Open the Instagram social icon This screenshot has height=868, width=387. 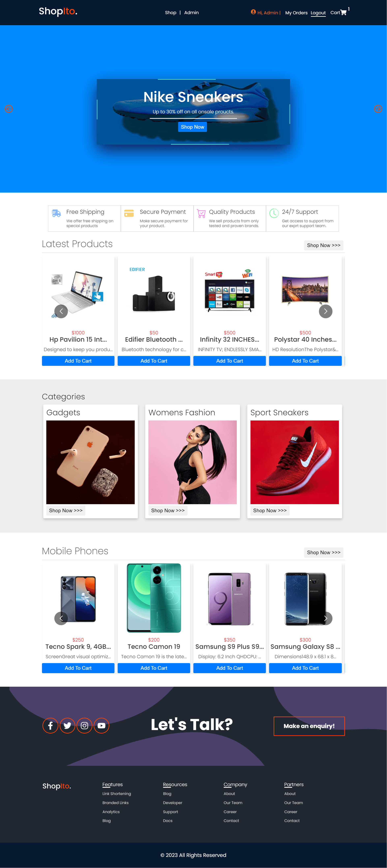pos(84,725)
